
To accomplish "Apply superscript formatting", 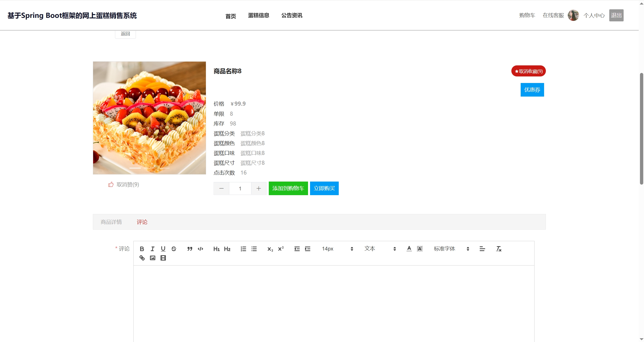I will pyautogui.click(x=281, y=249).
